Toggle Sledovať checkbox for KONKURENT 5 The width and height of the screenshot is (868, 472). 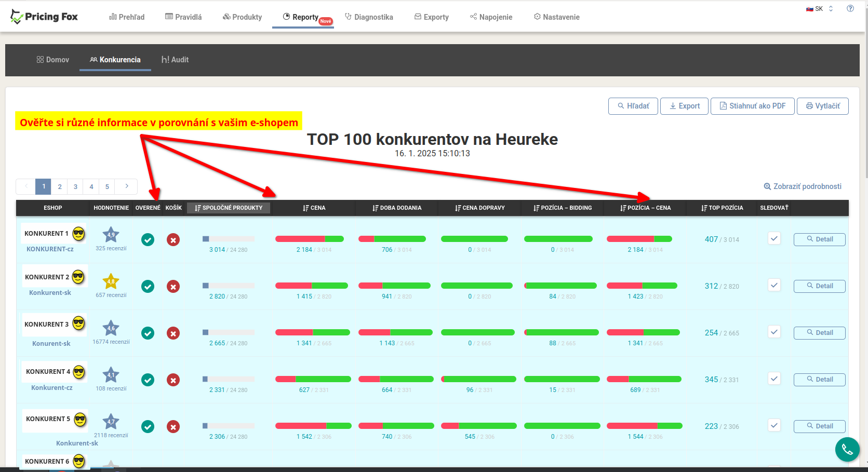point(774,425)
